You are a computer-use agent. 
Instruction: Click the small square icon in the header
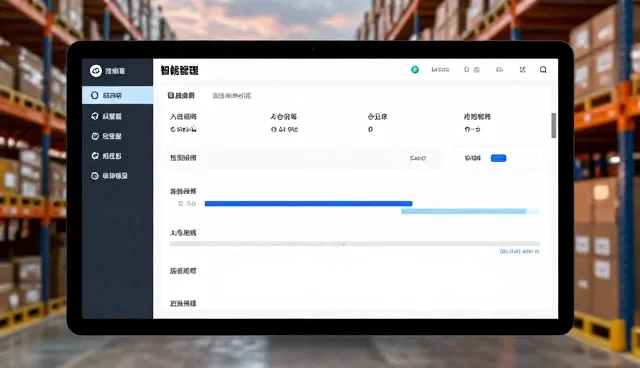point(467,70)
